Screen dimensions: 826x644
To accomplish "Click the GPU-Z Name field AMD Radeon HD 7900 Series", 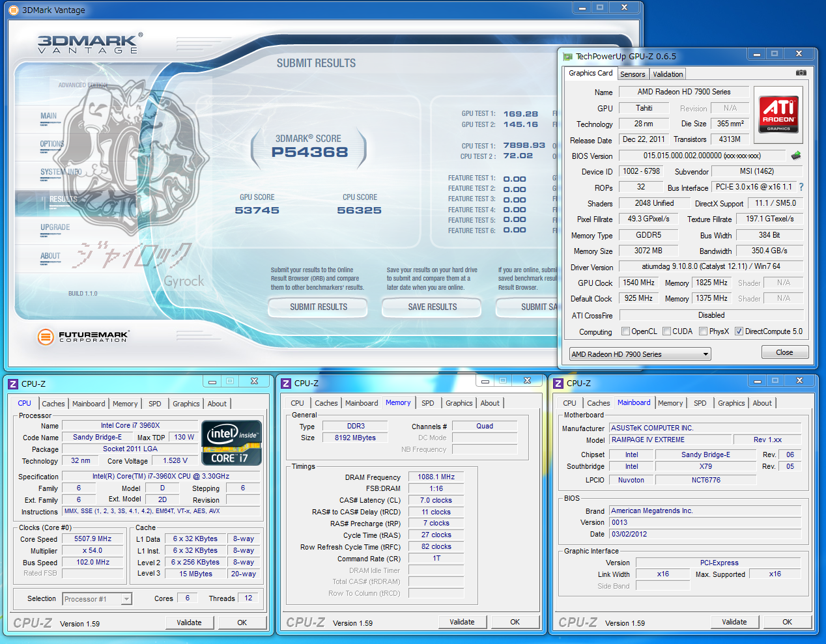I will pyautogui.click(x=683, y=92).
